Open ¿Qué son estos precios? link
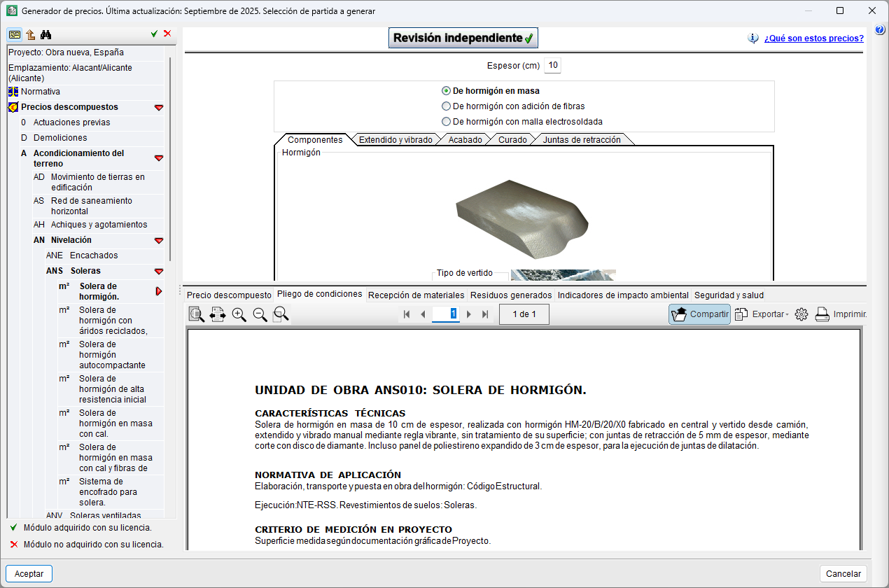889x588 pixels. 813,38
